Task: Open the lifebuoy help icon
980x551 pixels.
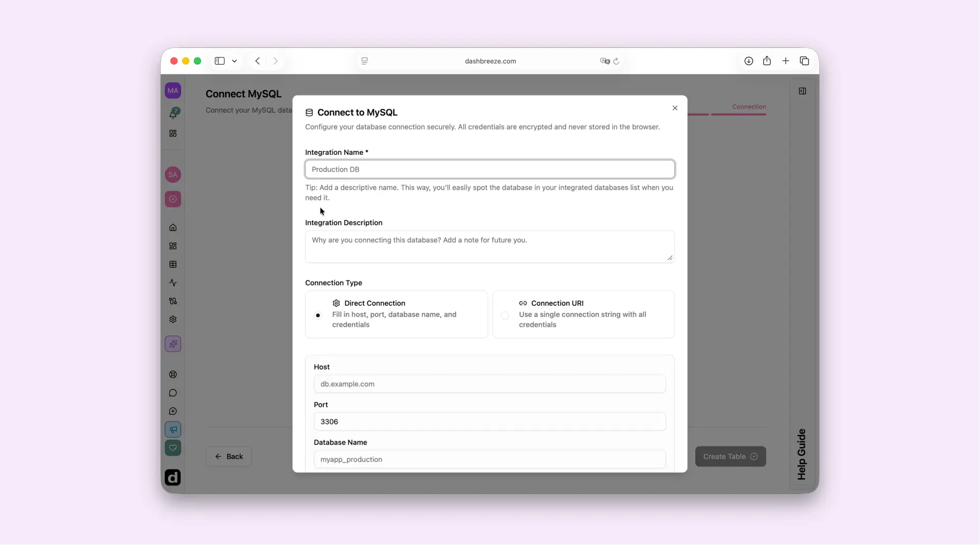Action: [173, 375]
